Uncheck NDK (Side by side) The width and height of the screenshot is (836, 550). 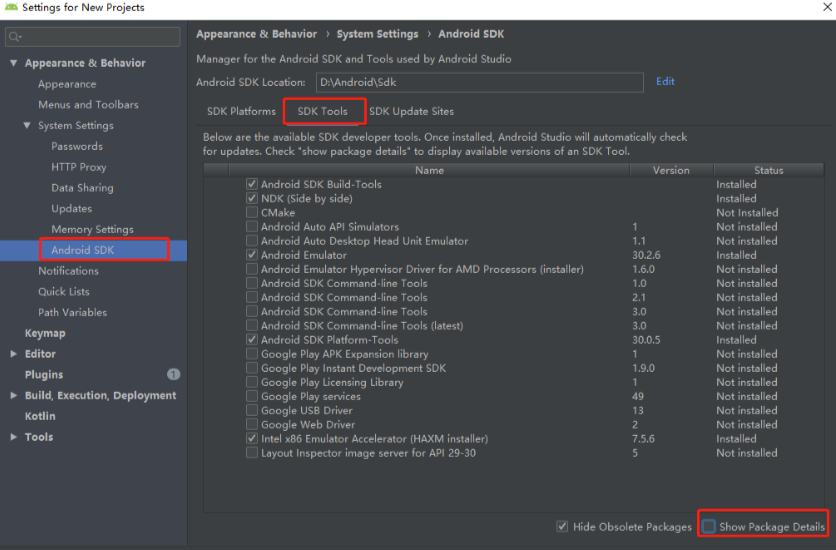[x=252, y=198]
